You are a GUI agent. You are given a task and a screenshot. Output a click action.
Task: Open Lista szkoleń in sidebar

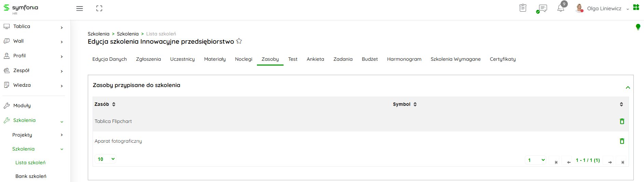coord(30,163)
